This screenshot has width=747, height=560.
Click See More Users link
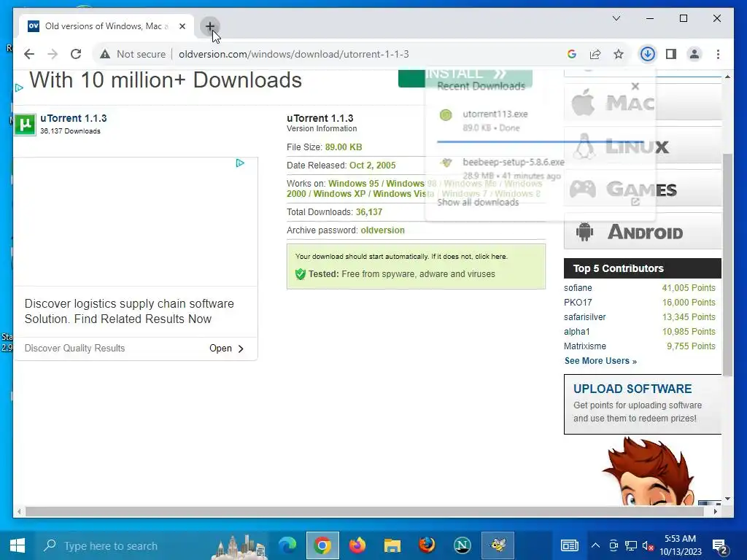(x=600, y=361)
